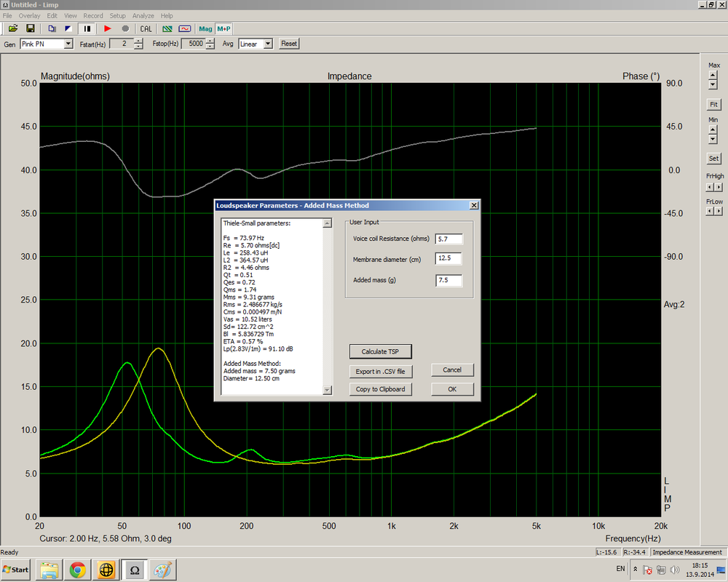
Task: Click the FrLow left arrow
Action: (x=710, y=211)
